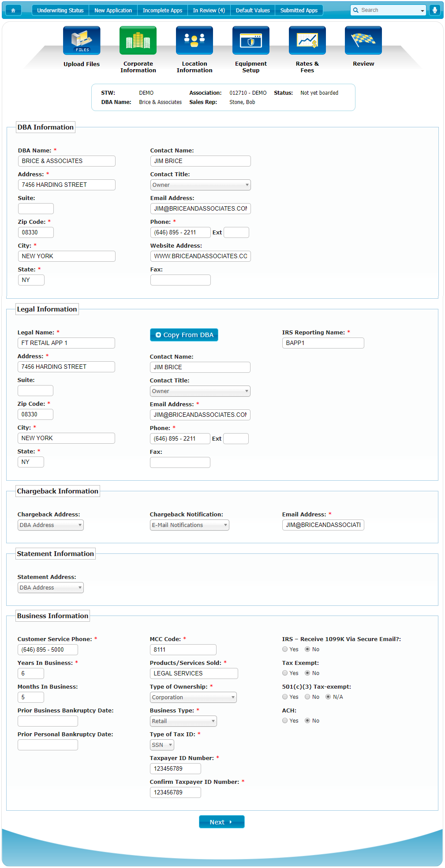Open the Statement Address dropdown
445x868 pixels.
[x=51, y=588]
